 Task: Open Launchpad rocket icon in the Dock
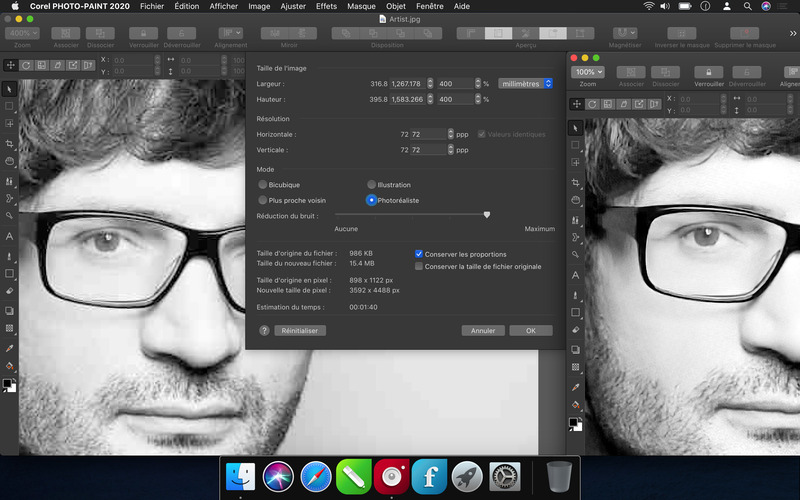coord(467,477)
